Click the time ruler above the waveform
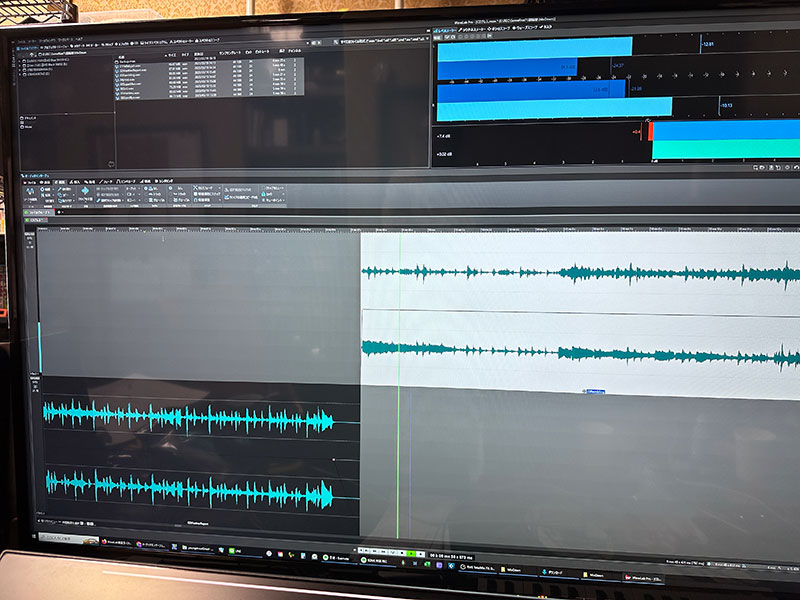This screenshot has width=800, height=600. (x=417, y=229)
